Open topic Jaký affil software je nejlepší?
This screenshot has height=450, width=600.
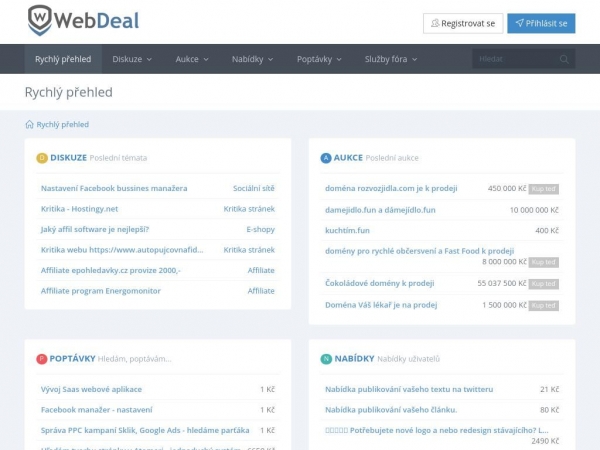tap(95, 229)
